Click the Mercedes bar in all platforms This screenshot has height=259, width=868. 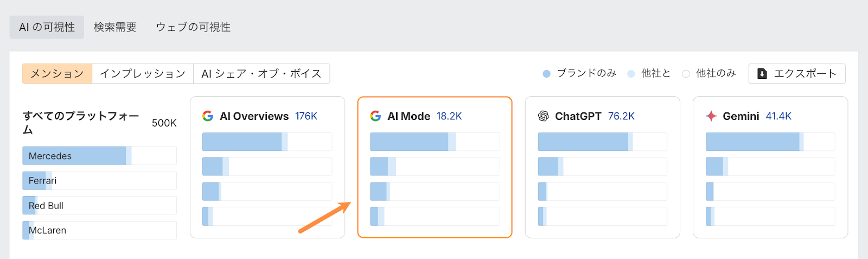[x=99, y=156]
